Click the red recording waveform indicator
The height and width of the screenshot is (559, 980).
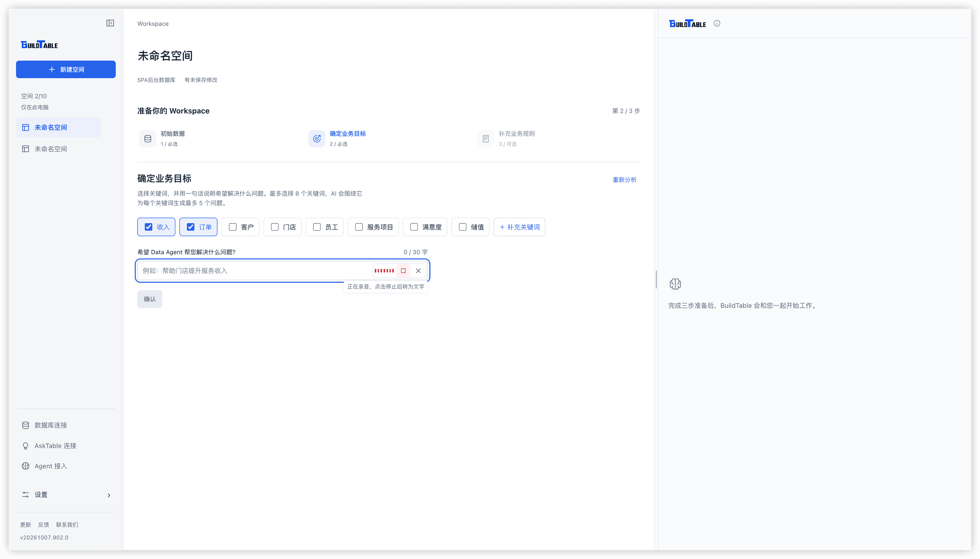click(384, 271)
